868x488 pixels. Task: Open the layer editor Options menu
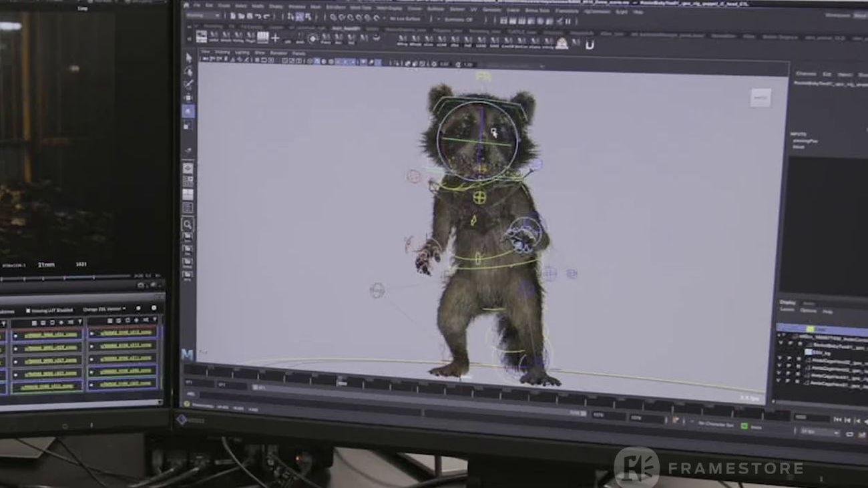point(808,311)
